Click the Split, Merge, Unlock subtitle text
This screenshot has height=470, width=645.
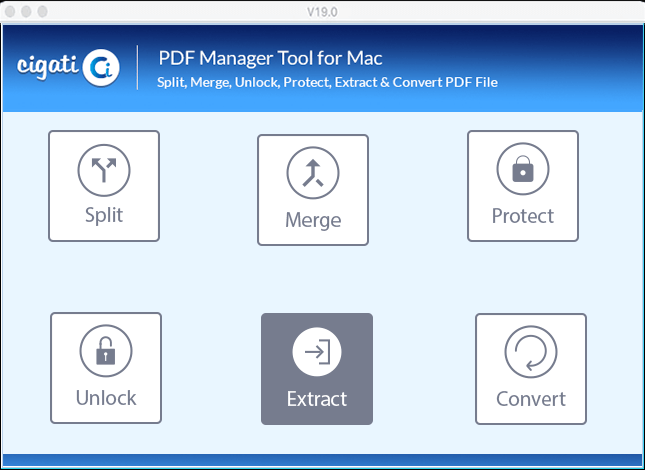pyautogui.click(x=327, y=82)
